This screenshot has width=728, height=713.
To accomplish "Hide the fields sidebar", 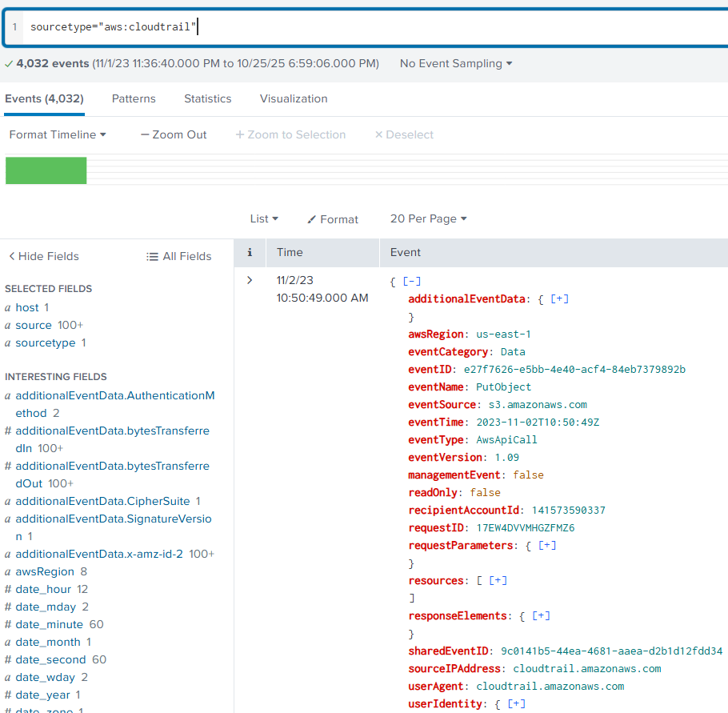I will click(44, 256).
